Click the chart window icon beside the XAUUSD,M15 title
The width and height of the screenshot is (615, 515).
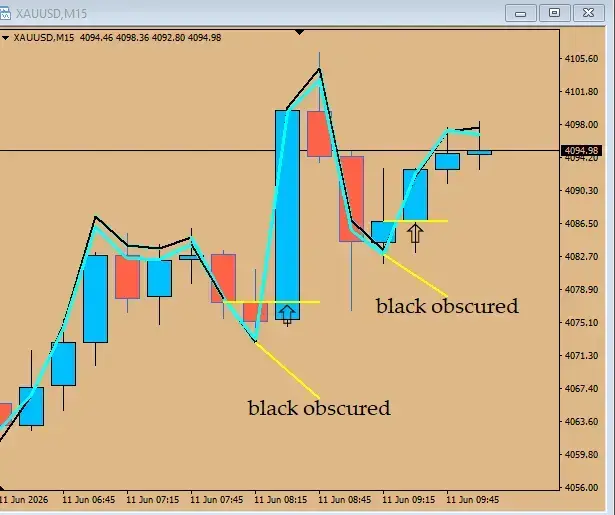coord(5,14)
